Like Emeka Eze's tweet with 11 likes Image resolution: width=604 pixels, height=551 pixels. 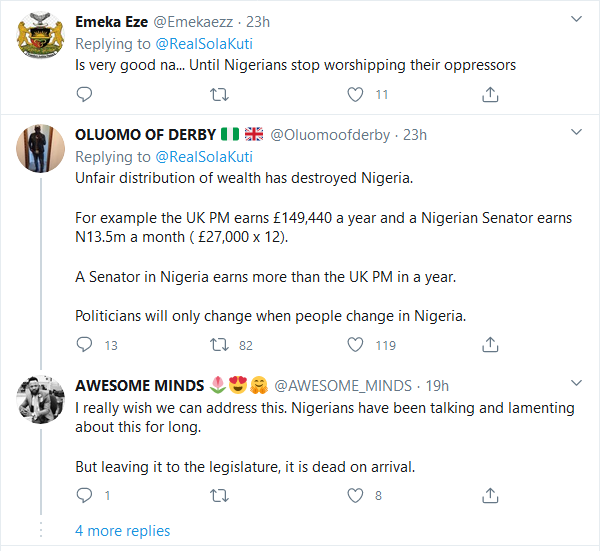tap(355, 95)
